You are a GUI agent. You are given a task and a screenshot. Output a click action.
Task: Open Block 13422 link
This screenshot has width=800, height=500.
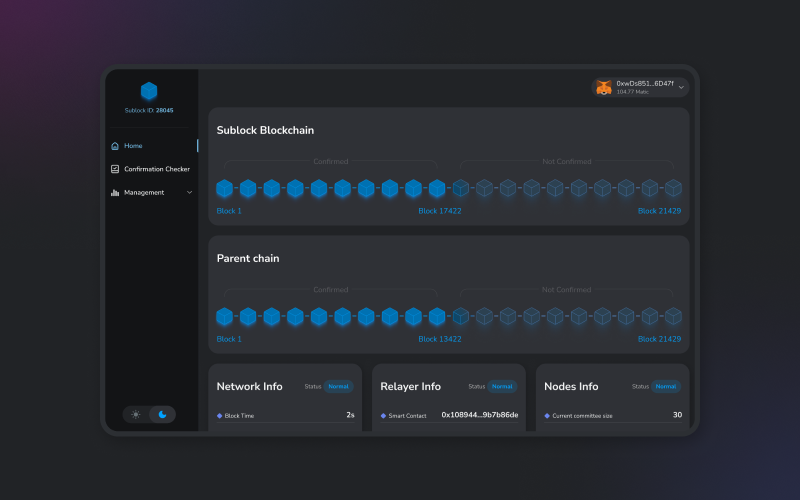click(x=440, y=339)
